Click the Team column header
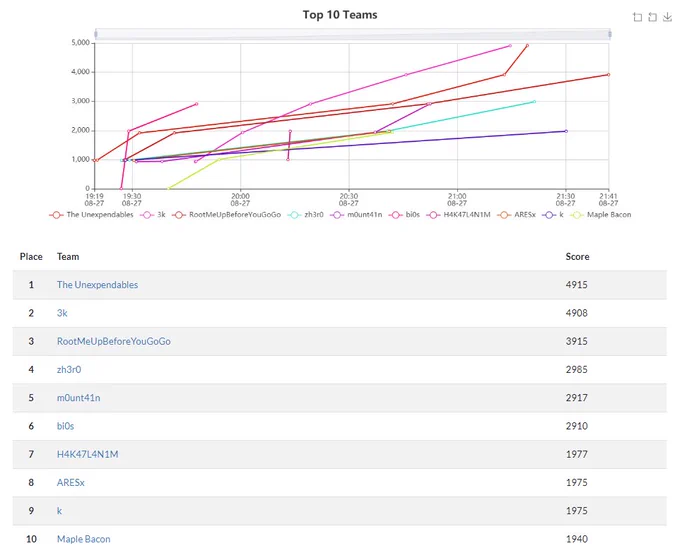 (68, 257)
